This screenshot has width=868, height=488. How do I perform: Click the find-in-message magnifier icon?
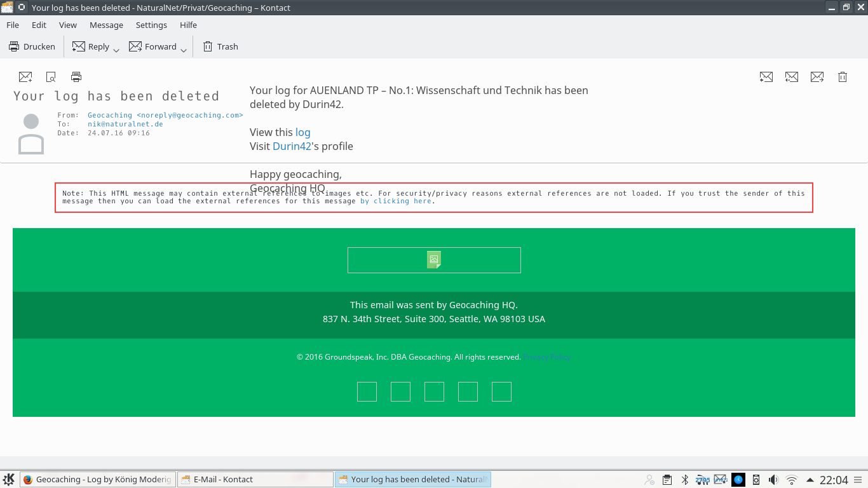(51, 77)
